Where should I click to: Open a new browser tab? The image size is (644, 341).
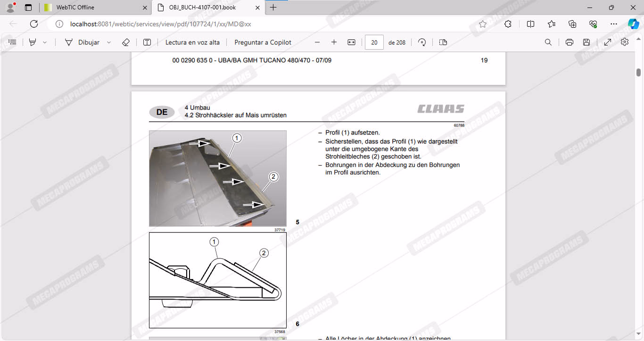[x=273, y=8]
